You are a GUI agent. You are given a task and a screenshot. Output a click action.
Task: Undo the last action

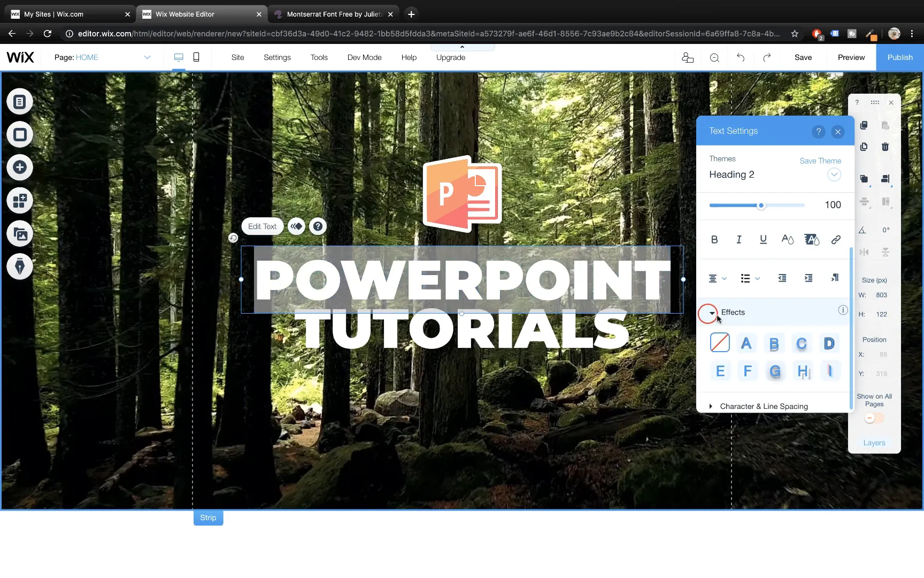pos(741,57)
